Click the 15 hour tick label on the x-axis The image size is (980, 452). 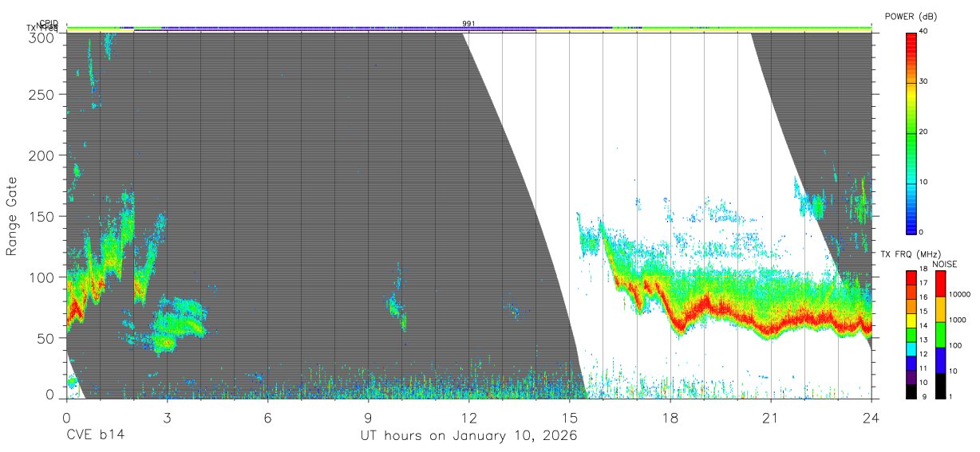click(570, 417)
